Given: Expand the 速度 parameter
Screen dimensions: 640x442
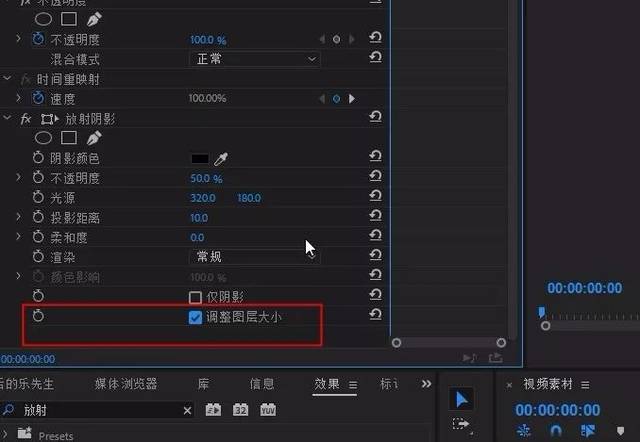Looking at the screenshot, I should point(18,98).
